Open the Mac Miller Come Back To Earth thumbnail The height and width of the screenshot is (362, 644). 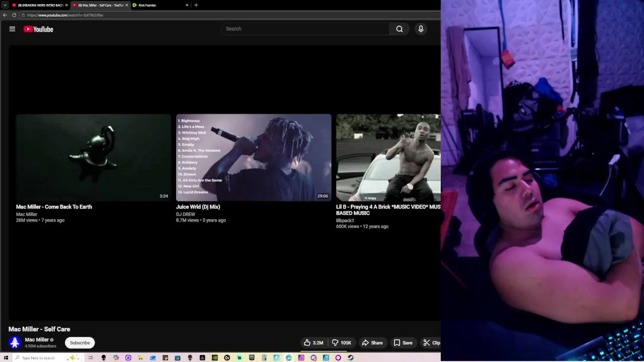pyautogui.click(x=94, y=158)
